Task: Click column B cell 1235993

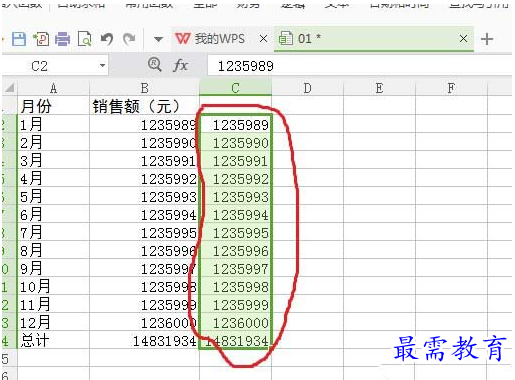Action: point(145,197)
